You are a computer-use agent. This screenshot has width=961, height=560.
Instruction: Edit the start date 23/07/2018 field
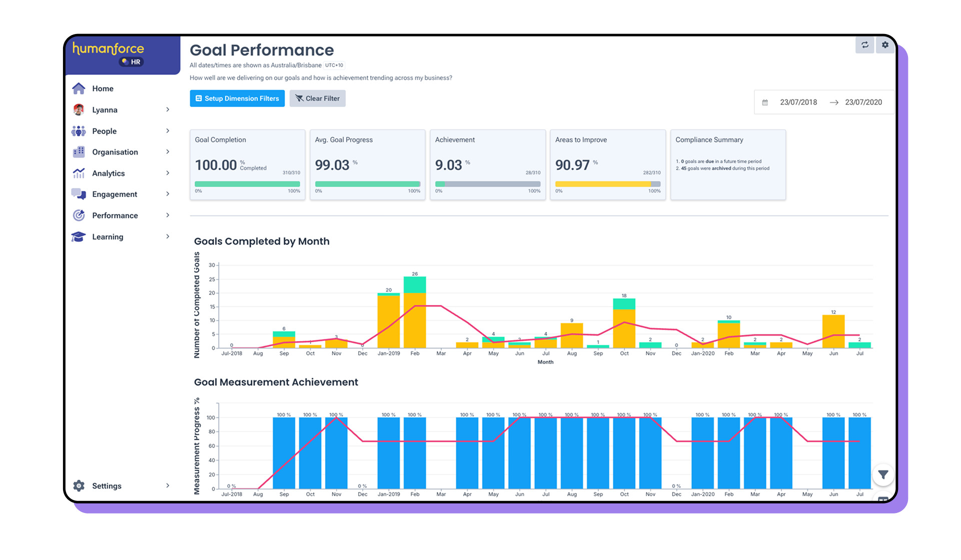pos(798,102)
